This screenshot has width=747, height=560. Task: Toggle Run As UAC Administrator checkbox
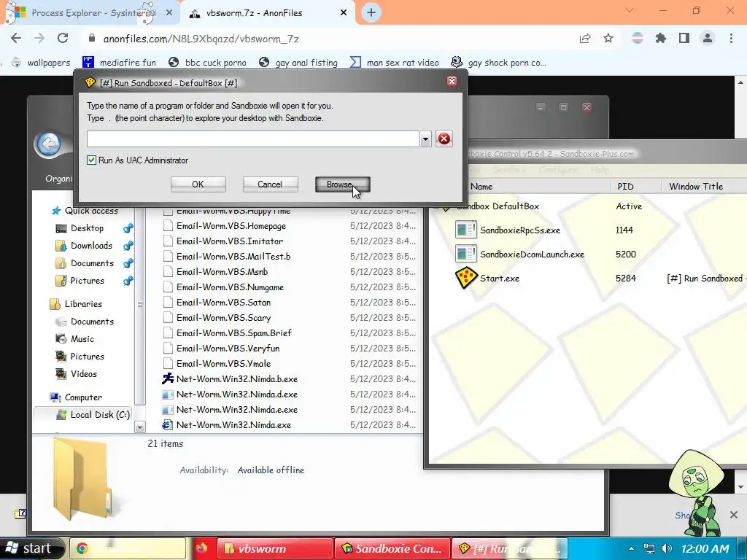coord(91,160)
